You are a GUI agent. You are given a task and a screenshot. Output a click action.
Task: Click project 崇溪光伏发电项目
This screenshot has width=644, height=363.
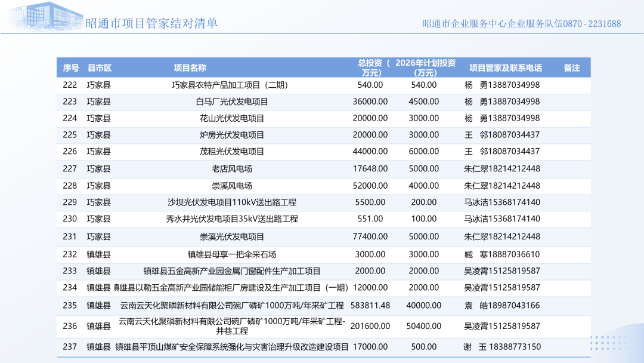point(231,237)
